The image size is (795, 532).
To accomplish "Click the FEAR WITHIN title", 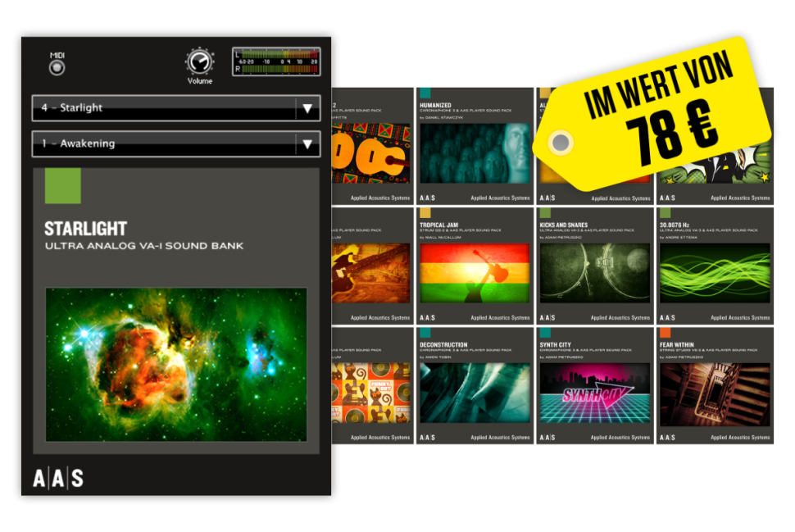I will [x=677, y=344].
